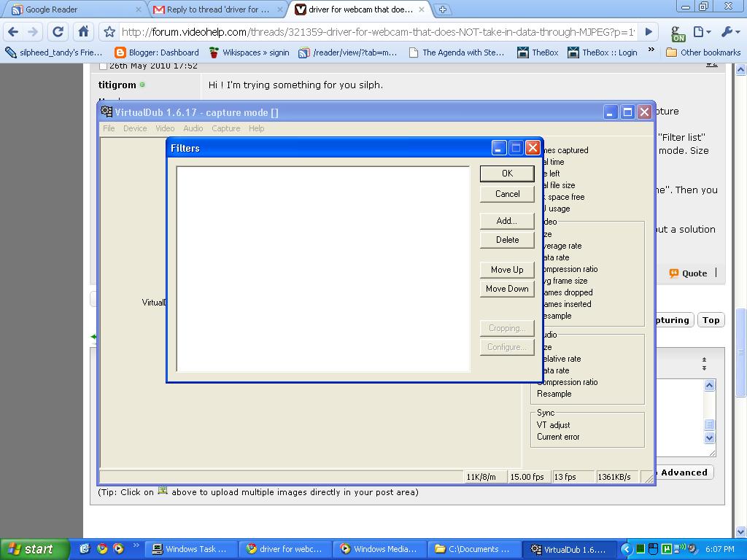
Task: Click inside the empty filter list box
Action: pyautogui.click(x=323, y=269)
